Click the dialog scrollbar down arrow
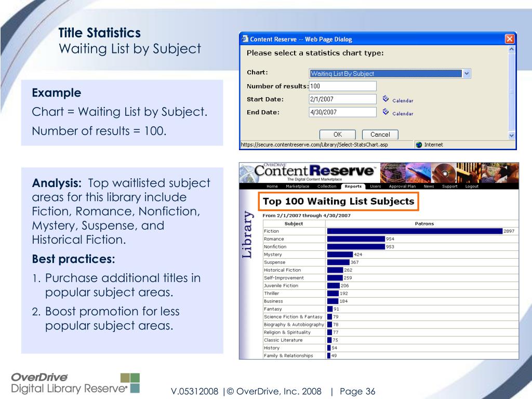The width and height of the screenshot is (532, 399). [512, 136]
